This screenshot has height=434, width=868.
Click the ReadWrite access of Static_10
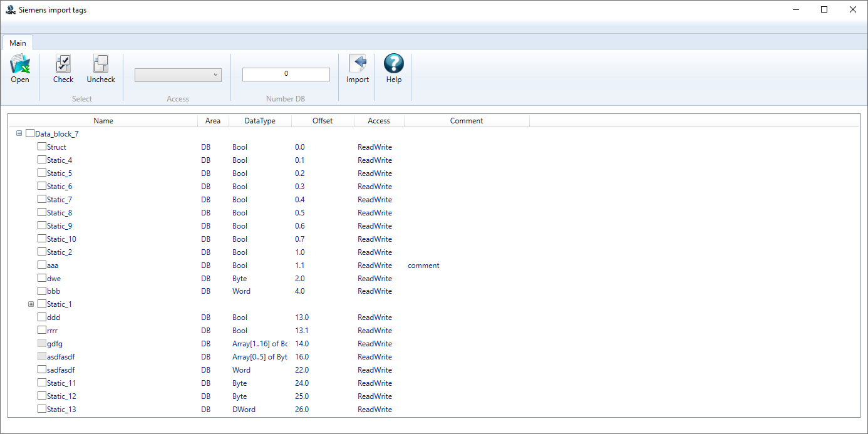(x=375, y=239)
